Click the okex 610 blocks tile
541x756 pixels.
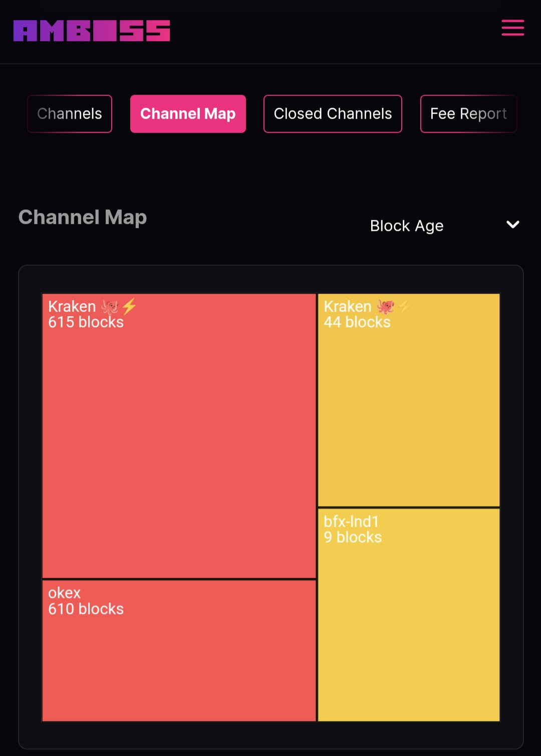(179, 651)
